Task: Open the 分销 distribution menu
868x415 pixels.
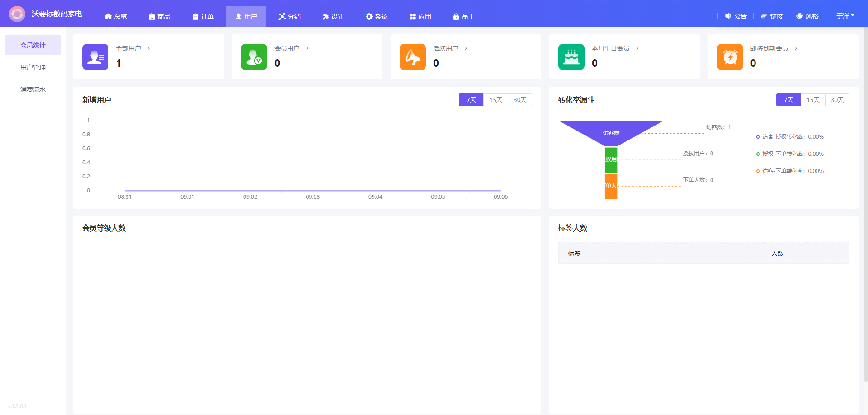Action: point(289,17)
